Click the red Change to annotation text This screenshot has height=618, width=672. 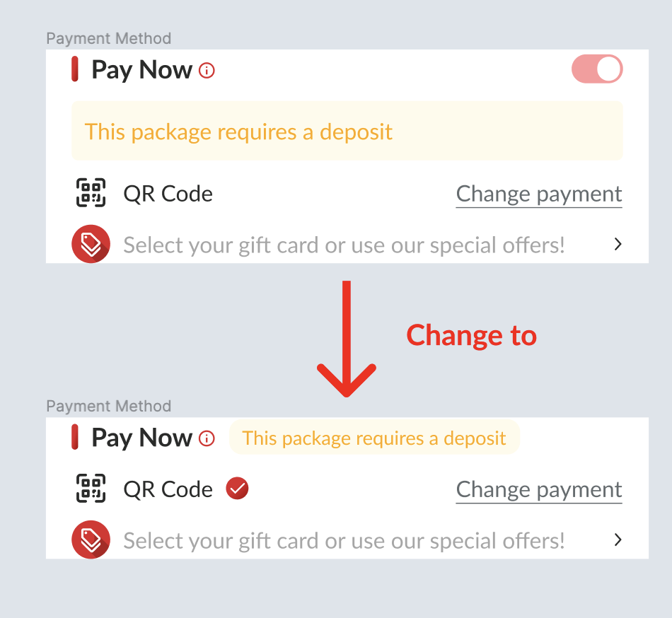(471, 335)
